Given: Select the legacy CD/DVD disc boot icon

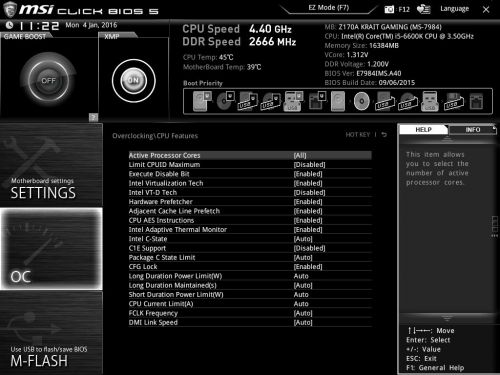Looking at the screenshot, I should click(361, 101).
